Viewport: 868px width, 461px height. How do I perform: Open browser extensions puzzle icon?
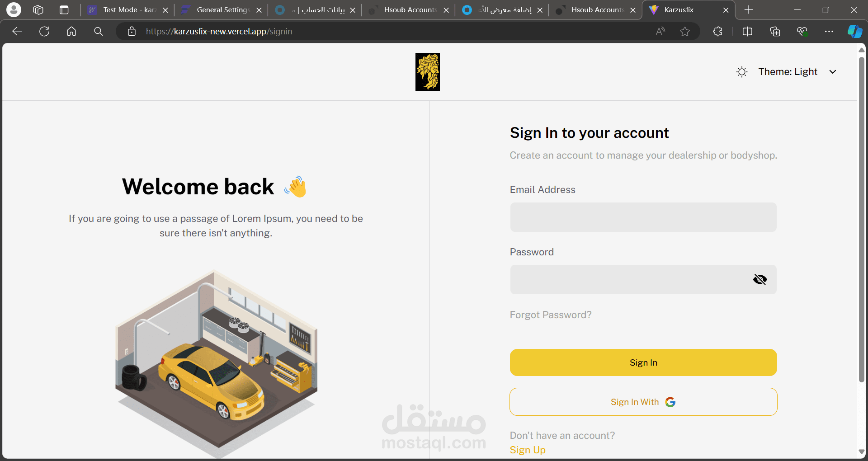coord(718,32)
